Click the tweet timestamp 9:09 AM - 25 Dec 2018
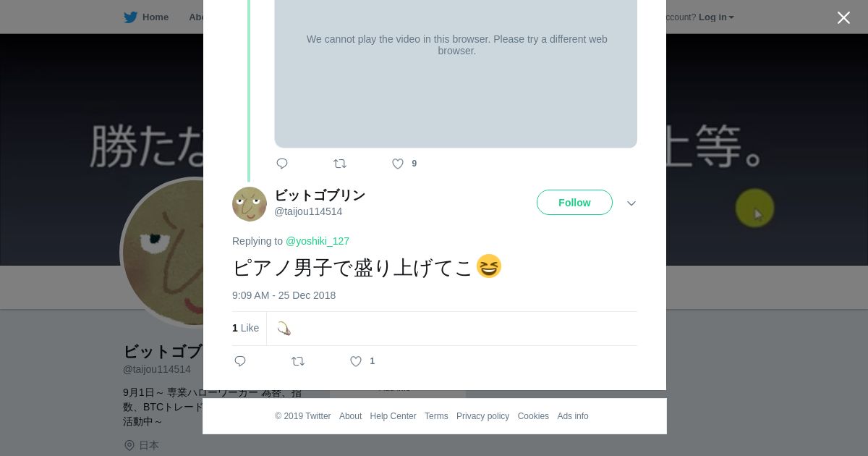This screenshot has height=456, width=868. pos(284,295)
